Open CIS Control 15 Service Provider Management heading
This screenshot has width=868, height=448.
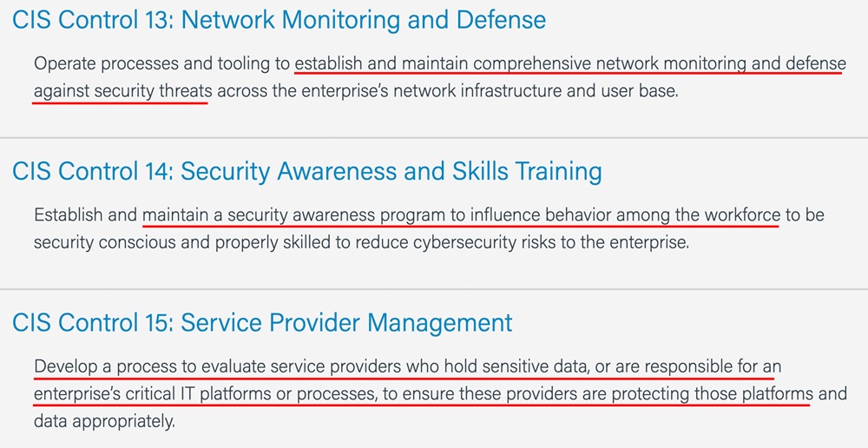262,323
